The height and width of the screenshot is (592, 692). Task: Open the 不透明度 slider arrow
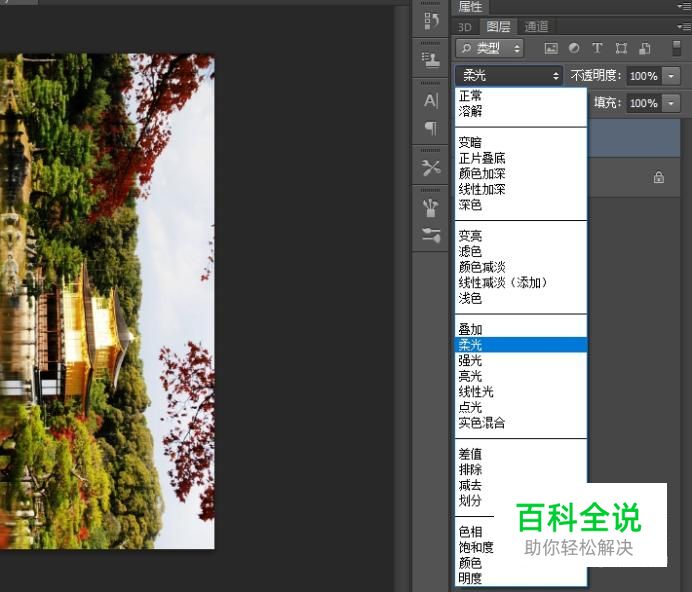(x=671, y=76)
